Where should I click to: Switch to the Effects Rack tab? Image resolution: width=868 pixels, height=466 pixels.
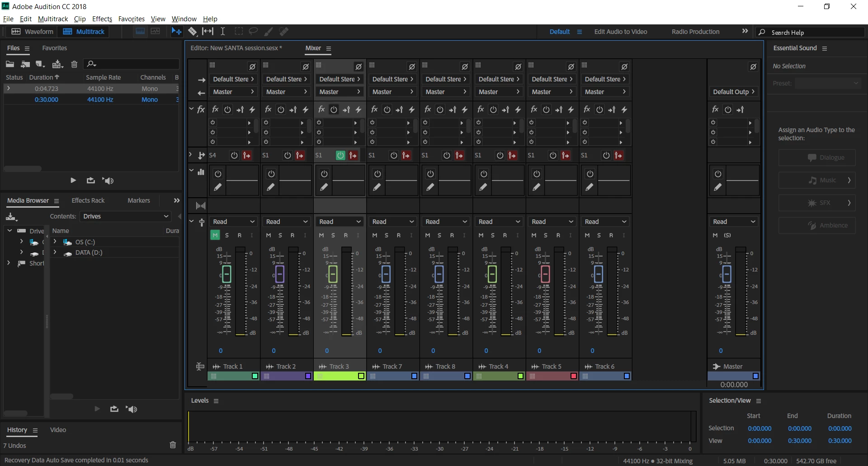[88, 200]
